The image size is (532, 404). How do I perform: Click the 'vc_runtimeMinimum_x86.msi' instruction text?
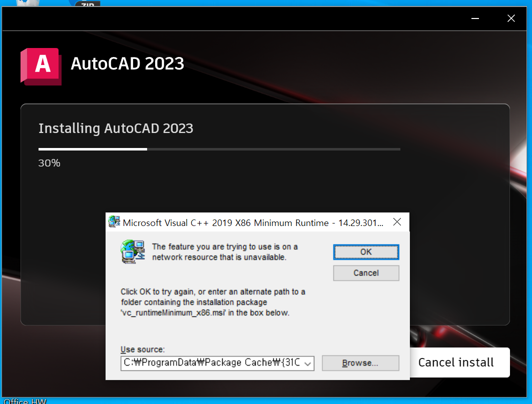click(x=213, y=302)
